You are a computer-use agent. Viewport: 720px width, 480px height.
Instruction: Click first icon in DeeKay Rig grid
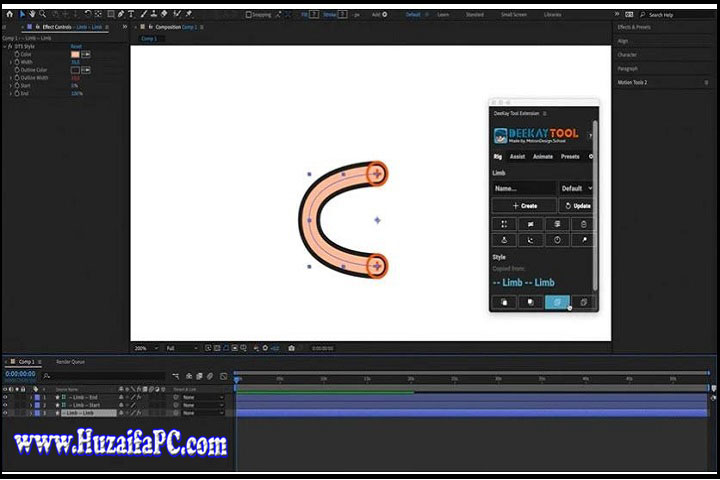coord(504,224)
